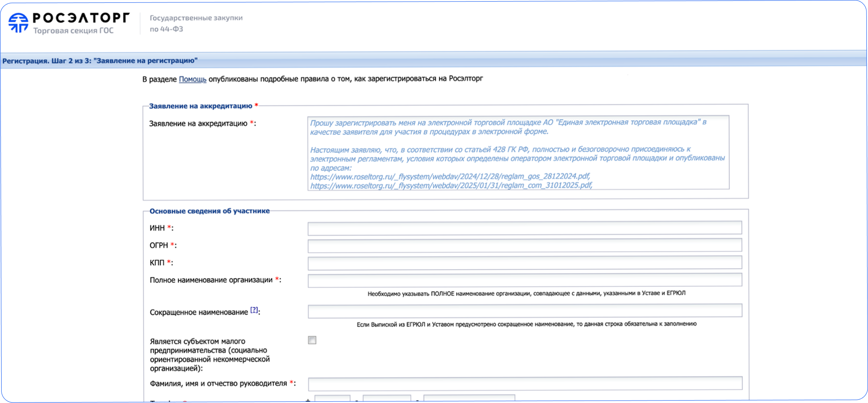Toggle the small business subject checkbox
The width and height of the screenshot is (868, 403).
(312, 340)
